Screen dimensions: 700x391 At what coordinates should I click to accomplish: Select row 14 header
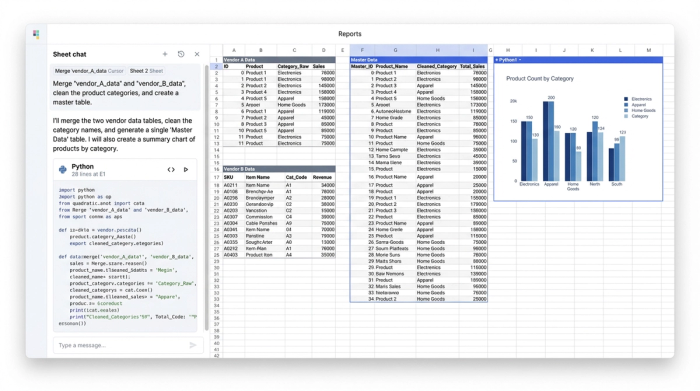point(217,150)
